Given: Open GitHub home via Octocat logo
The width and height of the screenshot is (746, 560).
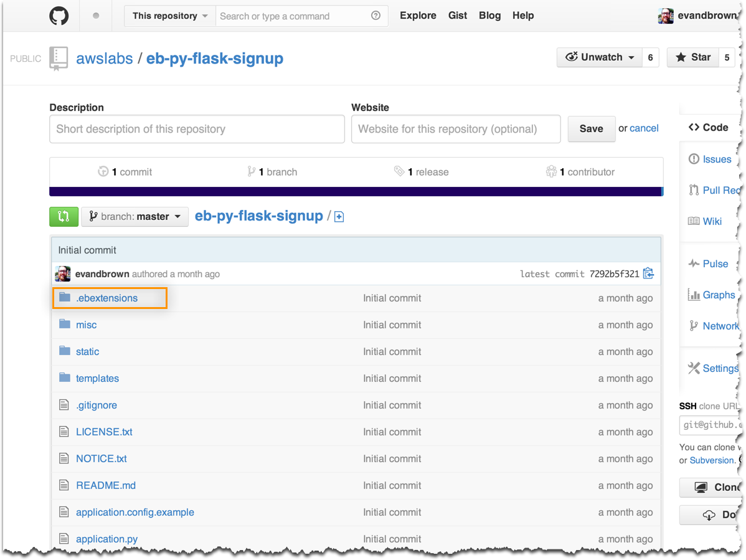Looking at the screenshot, I should click(x=59, y=16).
